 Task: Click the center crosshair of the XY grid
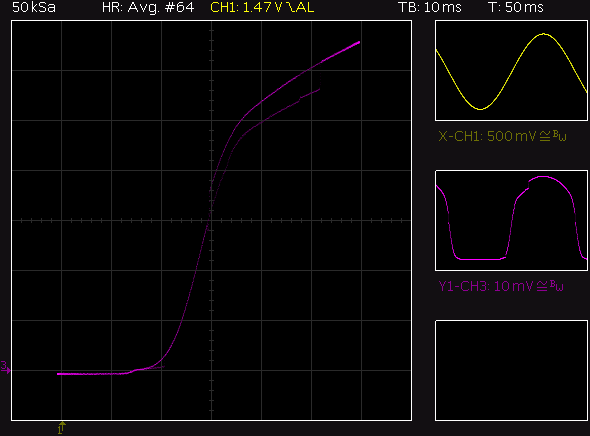tap(211, 220)
